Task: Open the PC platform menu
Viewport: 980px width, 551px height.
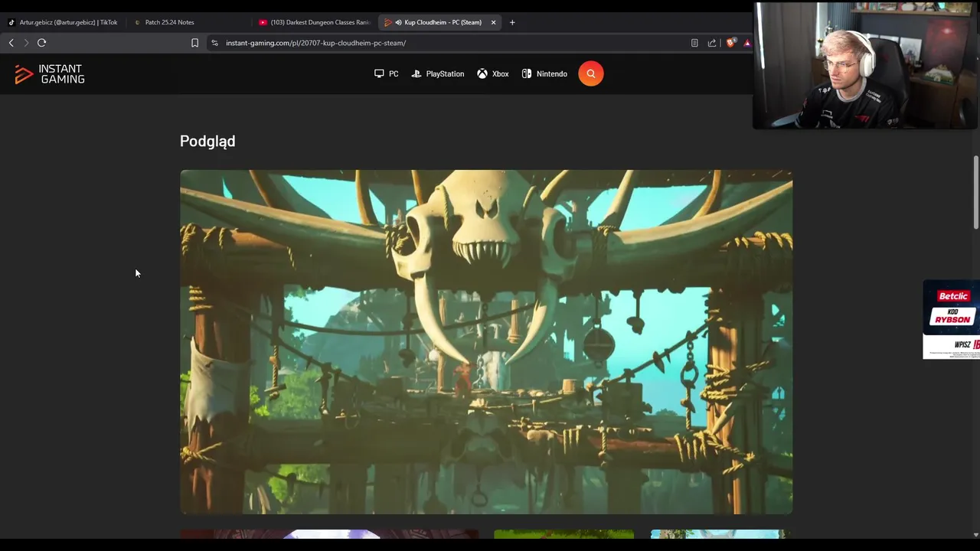Action: (x=387, y=73)
